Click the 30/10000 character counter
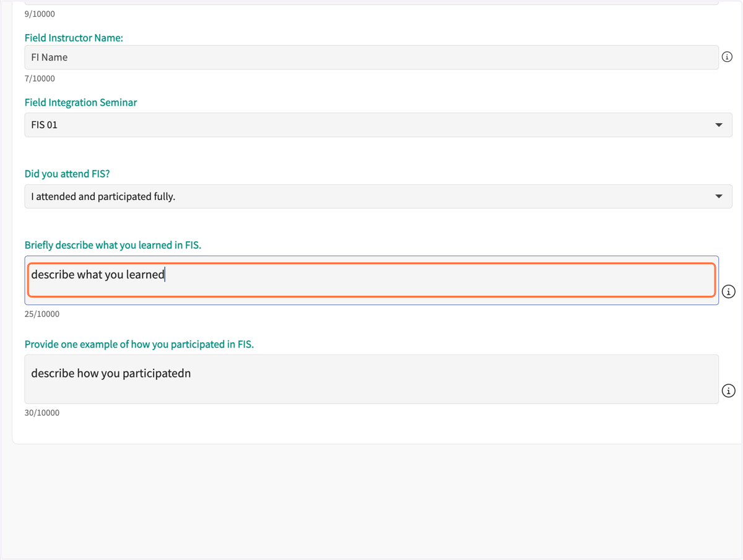743x560 pixels. (x=42, y=413)
